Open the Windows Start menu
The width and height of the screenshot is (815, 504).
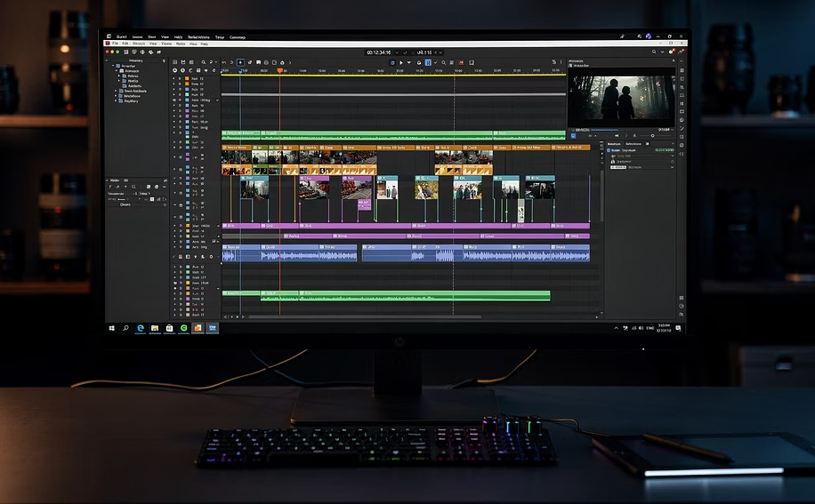pos(111,328)
